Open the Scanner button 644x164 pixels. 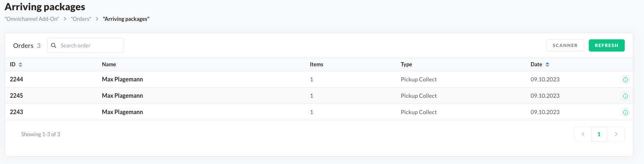pos(565,45)
